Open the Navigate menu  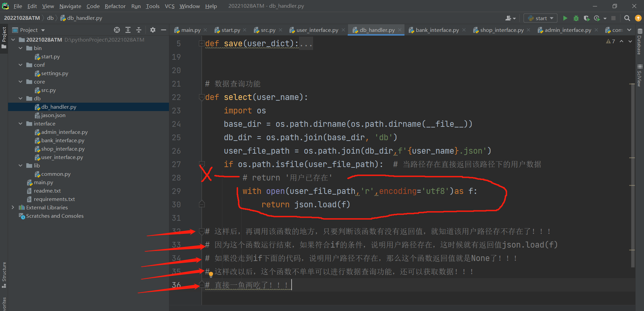pos(70,6)
